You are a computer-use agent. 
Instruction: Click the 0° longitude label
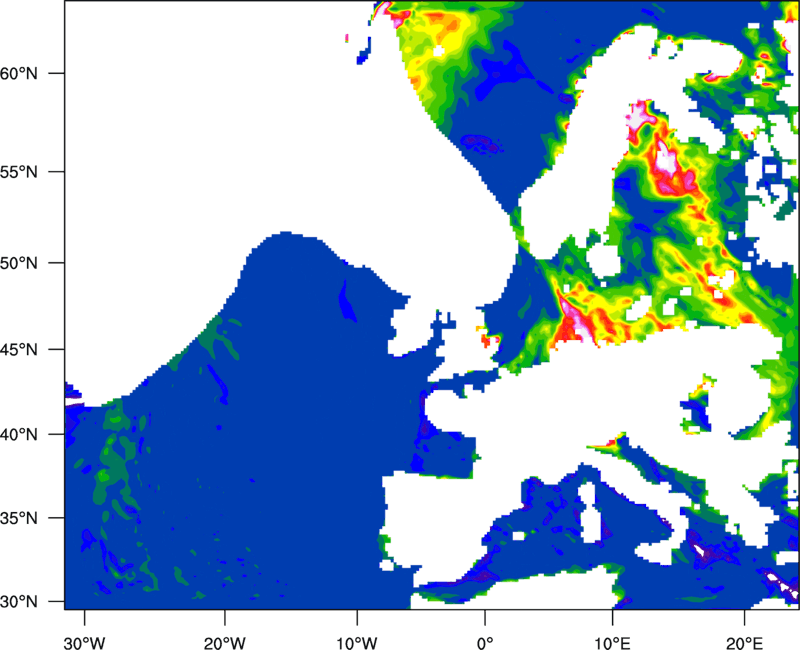point(485,643)
